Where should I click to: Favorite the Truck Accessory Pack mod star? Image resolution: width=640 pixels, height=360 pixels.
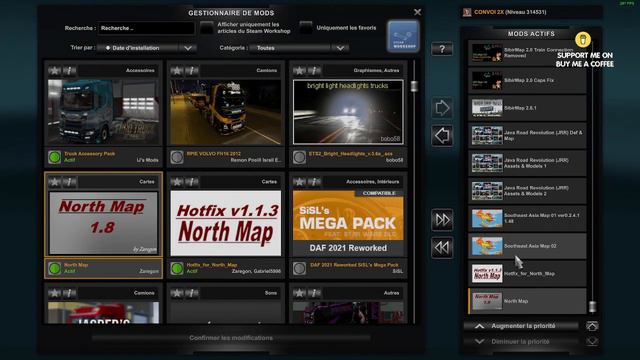pos(54,71)
